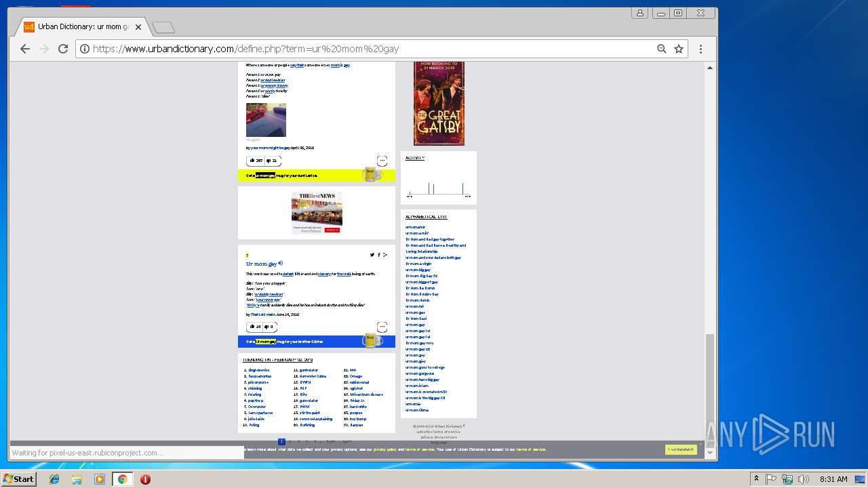
Task: Select the Urban Dictionary tab
Action: (81, 27)
